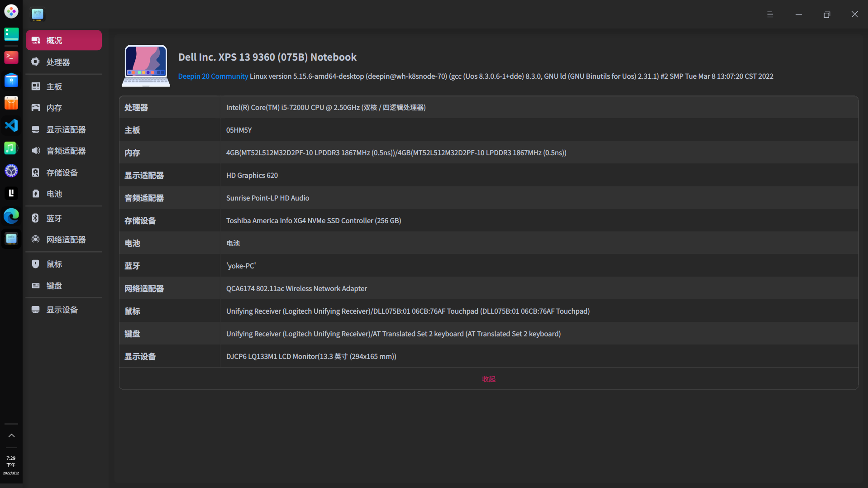Screen dimensions: 868x488
Task: Open the blue file manager dock icon
Action: click(x=11, y=80)
